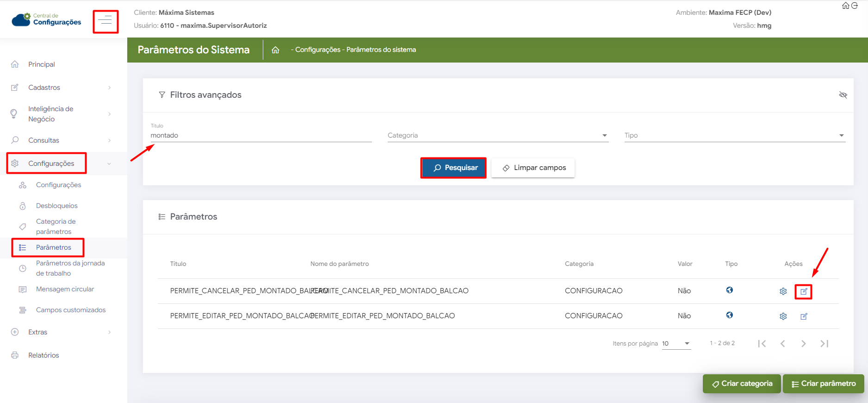
Task: Change items per page dropdown
Action: pyautogui.click(x=676, y=344)
